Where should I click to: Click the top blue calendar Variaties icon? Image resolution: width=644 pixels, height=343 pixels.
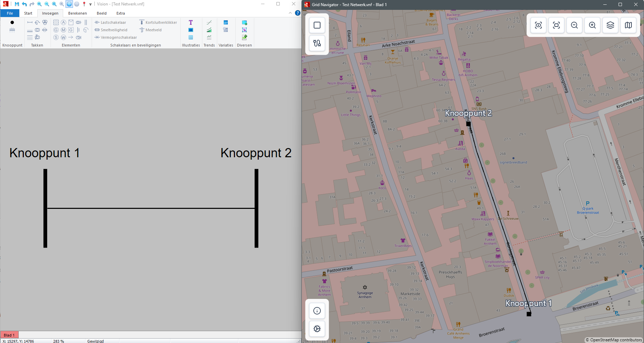(x=226, y=22)
